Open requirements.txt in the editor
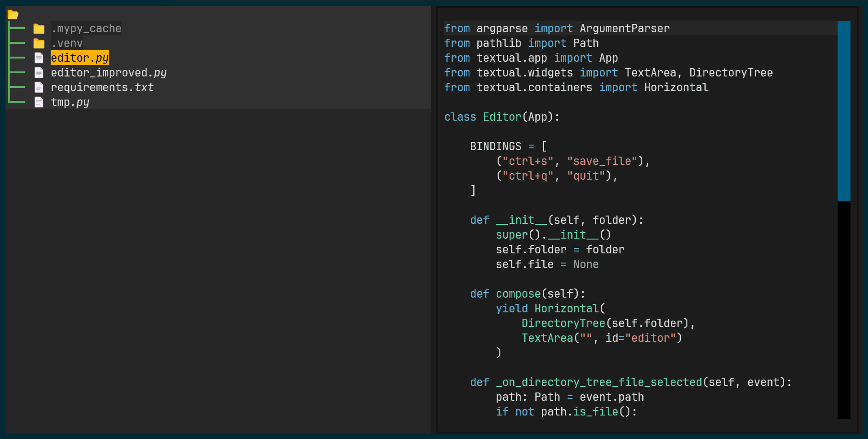The width and height of the screenshot is (868, 439). click(102, 88)
